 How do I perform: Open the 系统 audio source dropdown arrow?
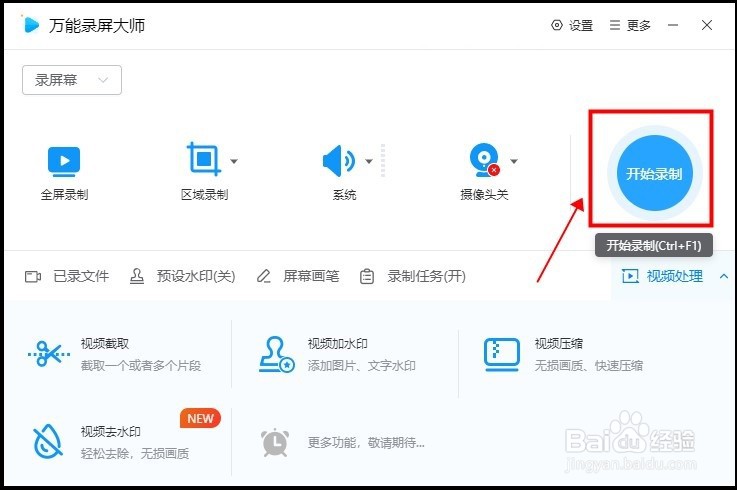369,161
